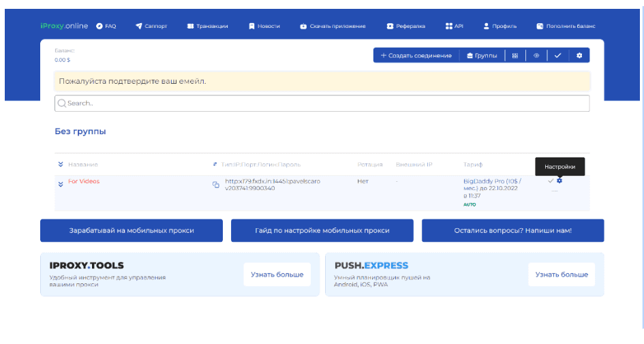Open the Рефералка page
The width and height of the screenshot is (644, 344).
405,26
